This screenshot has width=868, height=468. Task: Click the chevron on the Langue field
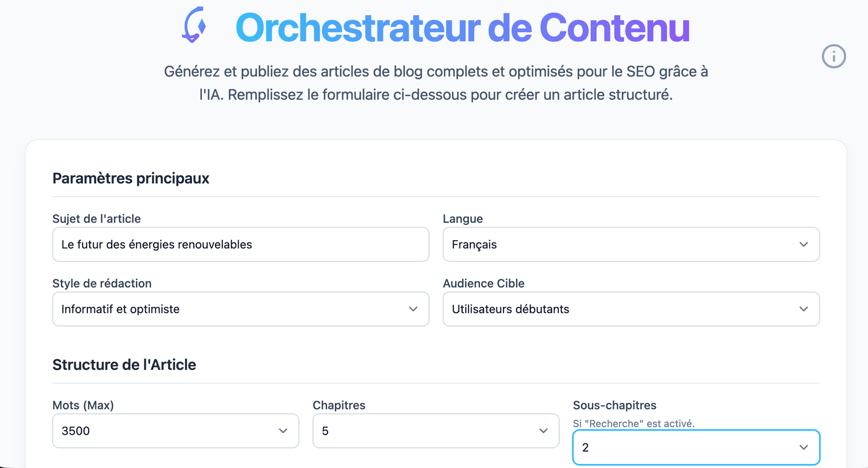804,245
